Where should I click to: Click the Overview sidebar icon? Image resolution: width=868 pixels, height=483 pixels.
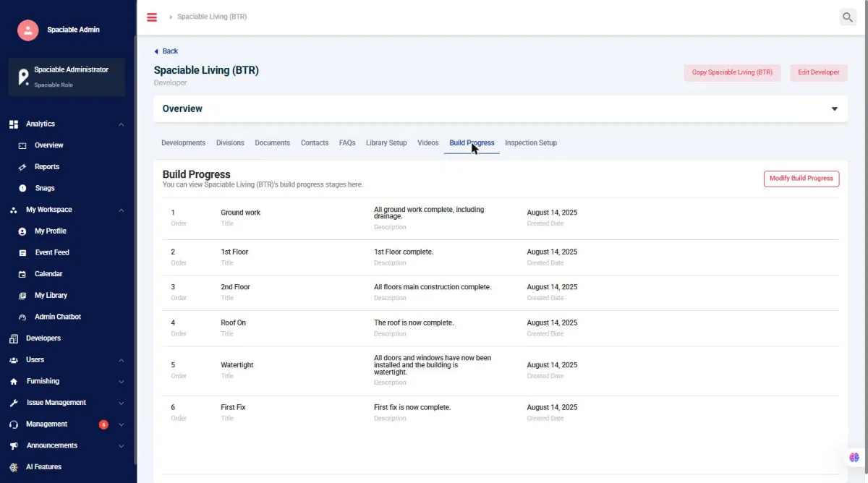(x=22, y=145)
